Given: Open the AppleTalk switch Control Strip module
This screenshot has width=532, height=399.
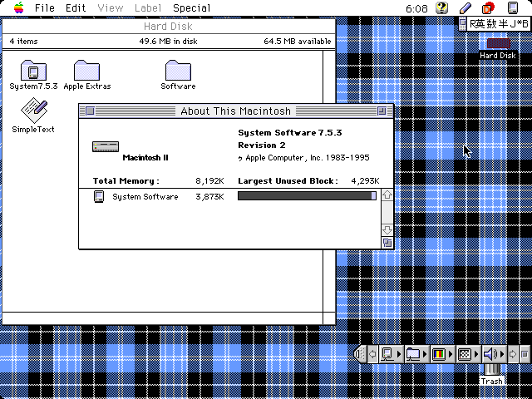Looking at the screenshot, I should pos(391,354).
